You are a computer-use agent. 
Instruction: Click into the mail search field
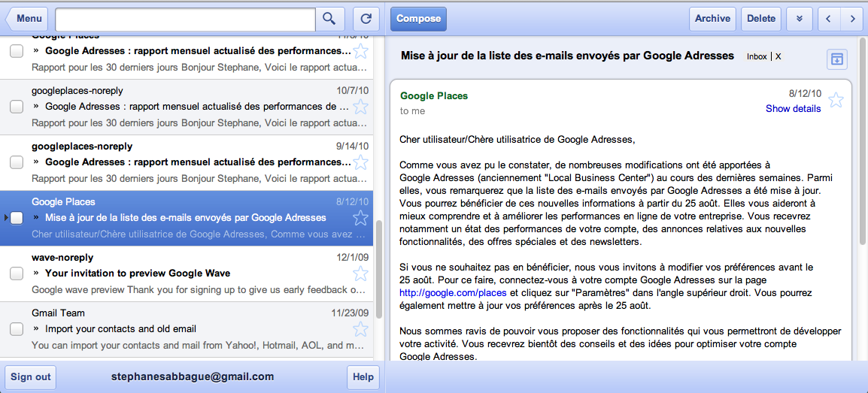coord(185,19)
